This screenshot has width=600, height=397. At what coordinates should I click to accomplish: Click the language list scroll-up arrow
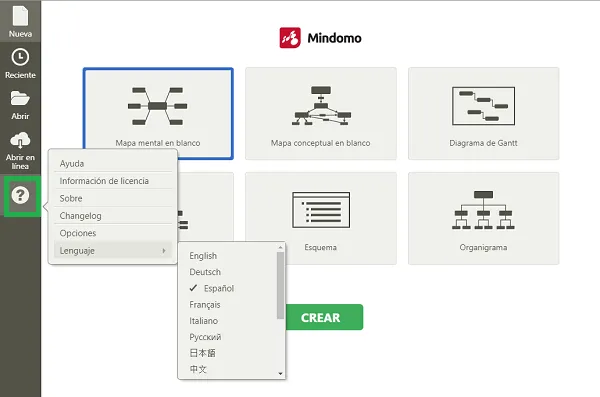[x=280, y=248]
